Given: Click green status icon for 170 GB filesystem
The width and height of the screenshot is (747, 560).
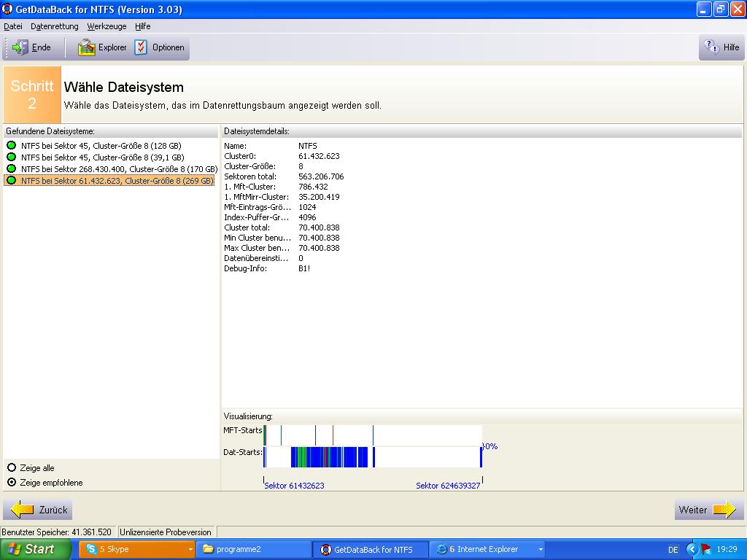Looking at the screenshot, I should [x=12, y=168].
